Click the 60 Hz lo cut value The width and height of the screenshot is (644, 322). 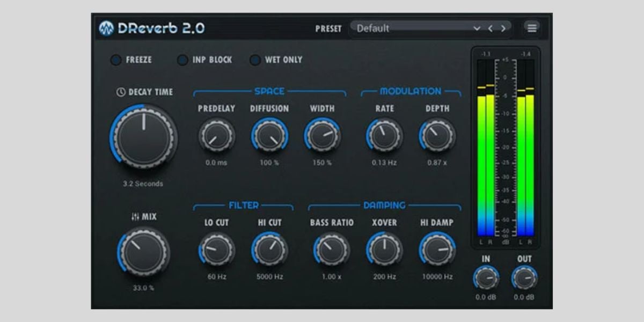point(216,277)
